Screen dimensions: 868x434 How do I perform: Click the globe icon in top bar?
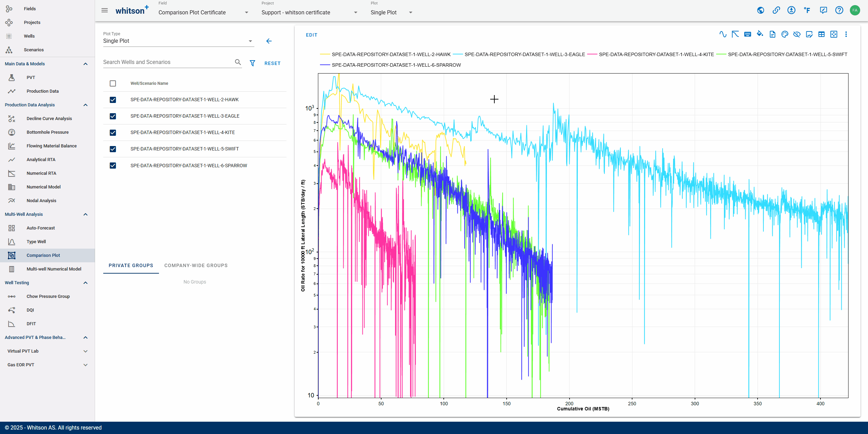[761, 10]
